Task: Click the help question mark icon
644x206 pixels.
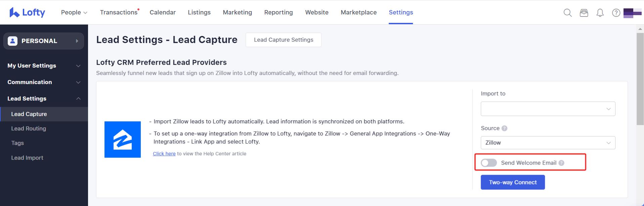Action: tap(616, 13)
